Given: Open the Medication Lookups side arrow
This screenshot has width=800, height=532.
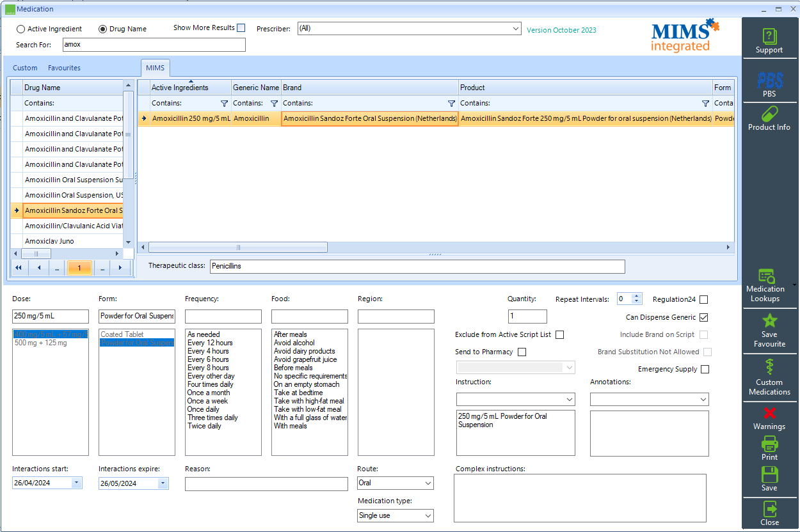Looking at the screenshot, I should click(x=794, y=285).
